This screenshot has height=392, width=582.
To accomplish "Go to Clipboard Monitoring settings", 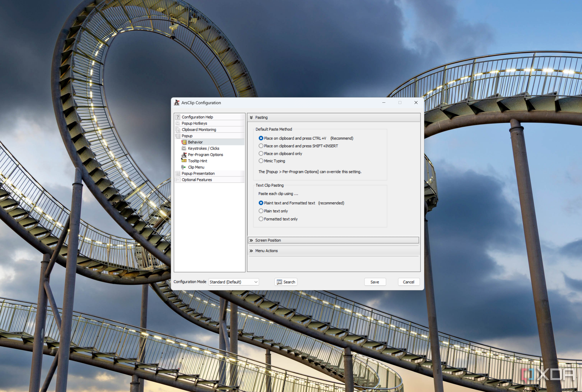I will (x=199, y=129).
